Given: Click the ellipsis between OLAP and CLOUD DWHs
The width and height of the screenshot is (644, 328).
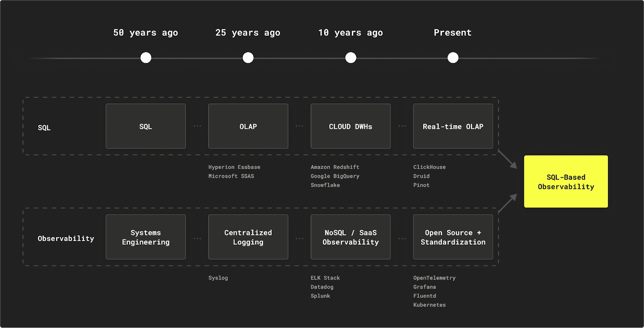Looking at the screenshot, I should pos(299,126).
